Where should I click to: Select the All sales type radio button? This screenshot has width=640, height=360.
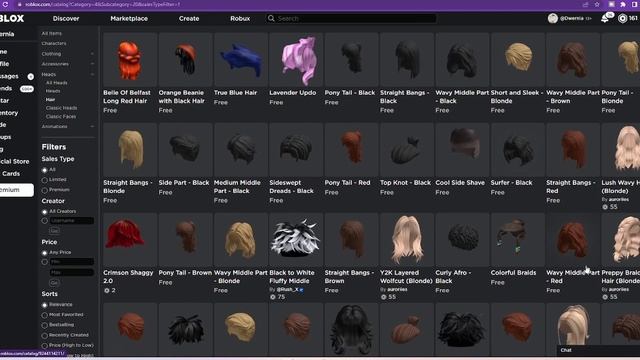coord(44,170)
